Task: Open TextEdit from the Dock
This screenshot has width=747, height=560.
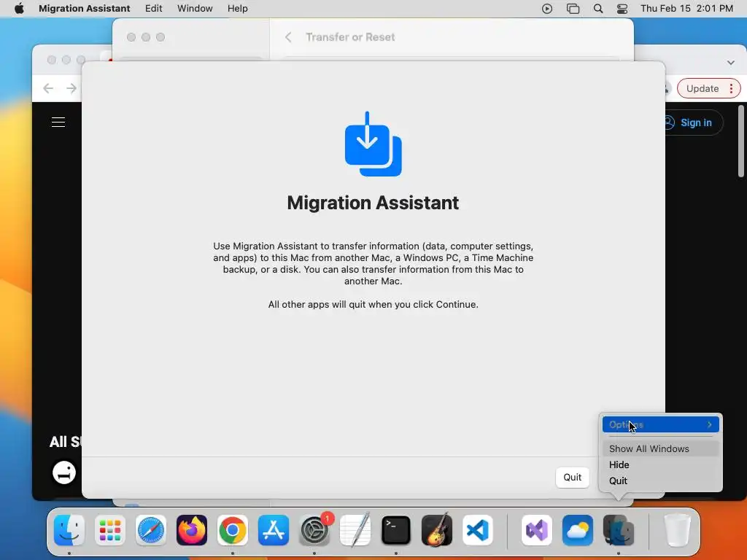Action: tap(355, 530)
